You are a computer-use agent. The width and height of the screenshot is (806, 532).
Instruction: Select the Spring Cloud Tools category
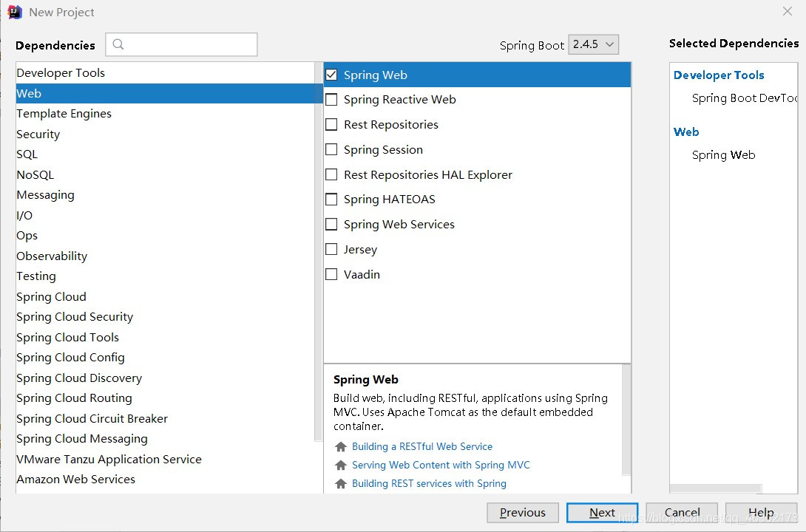coord(165,338)
